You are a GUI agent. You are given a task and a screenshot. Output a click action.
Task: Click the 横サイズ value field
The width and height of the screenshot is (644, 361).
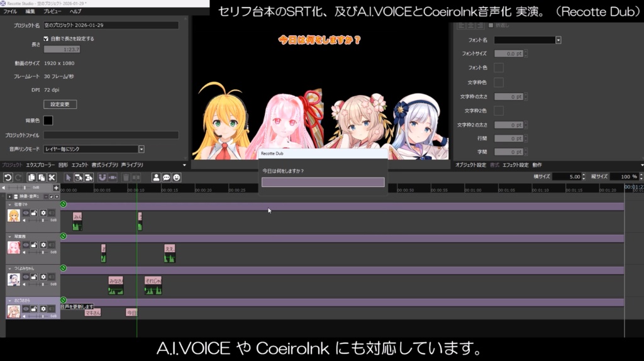click(567, 177)
